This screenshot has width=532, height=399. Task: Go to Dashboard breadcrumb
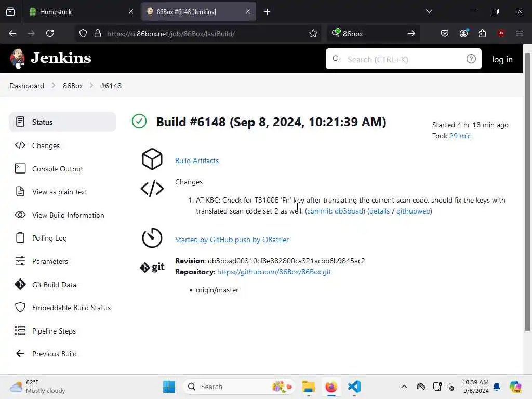pos(27,86)
